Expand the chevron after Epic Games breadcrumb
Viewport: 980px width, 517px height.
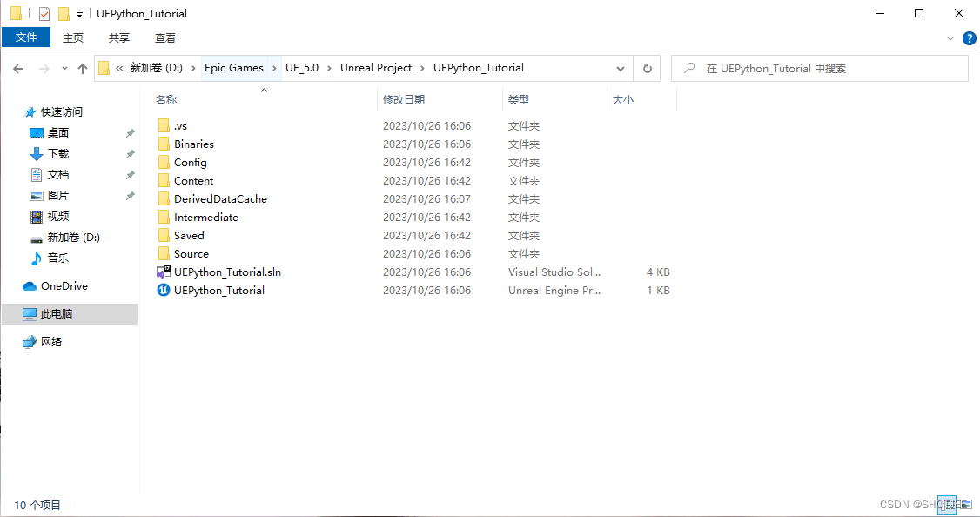click(274, 68)
